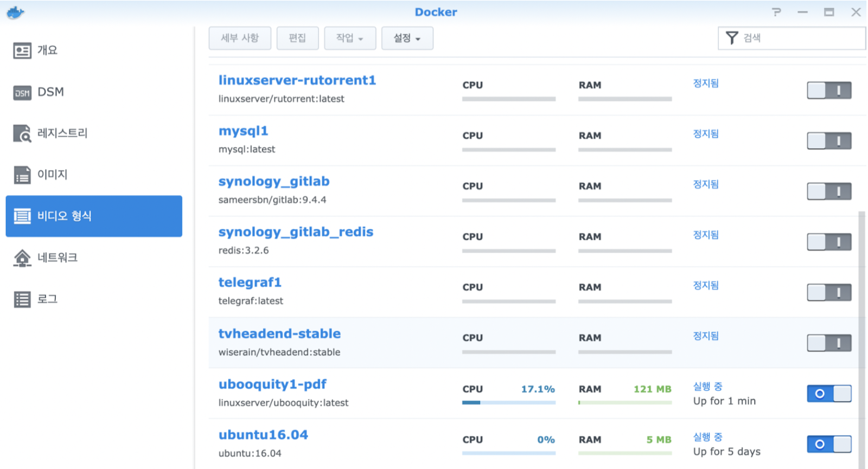Click the Docker window title text
The image size is (868, 469).
tap(436, 12)
